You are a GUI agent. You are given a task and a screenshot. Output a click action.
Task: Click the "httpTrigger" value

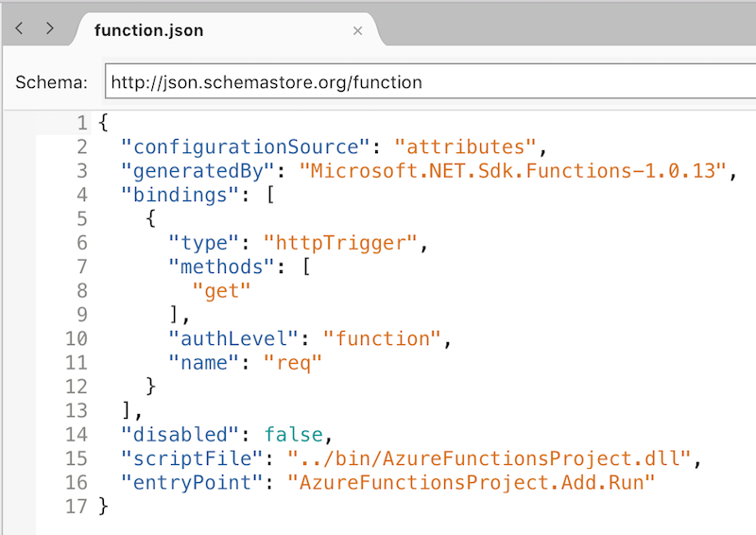[x=340, y=243]
